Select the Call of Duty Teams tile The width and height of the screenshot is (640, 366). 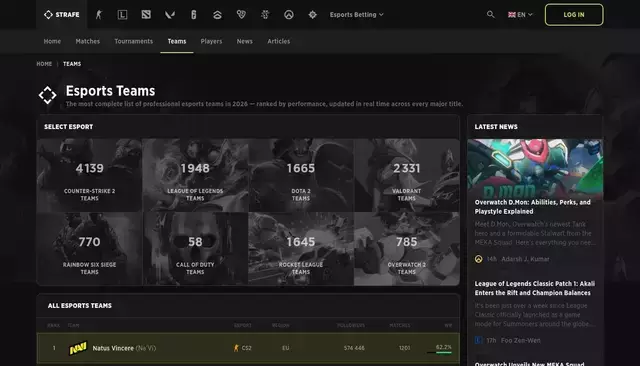click(x=195, y=249)
